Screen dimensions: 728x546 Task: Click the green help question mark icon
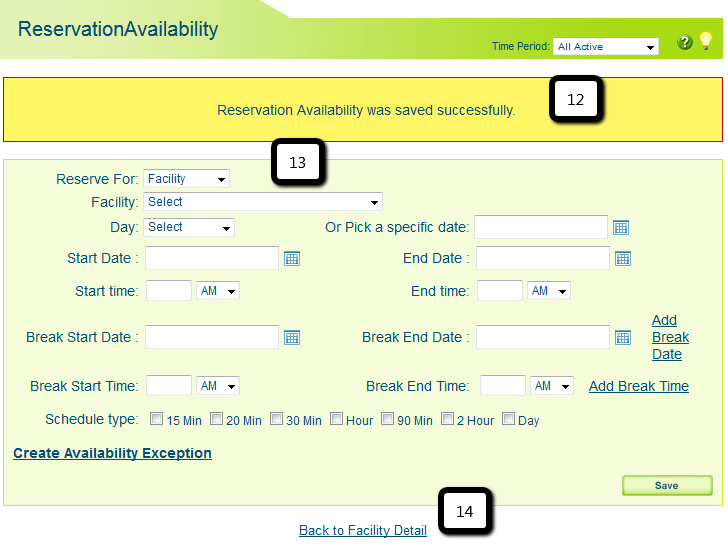tap(685, 42)
